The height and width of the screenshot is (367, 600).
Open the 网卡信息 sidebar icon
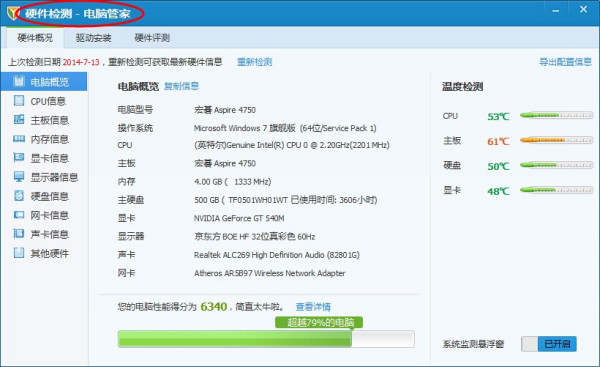[x=19, y=215]
